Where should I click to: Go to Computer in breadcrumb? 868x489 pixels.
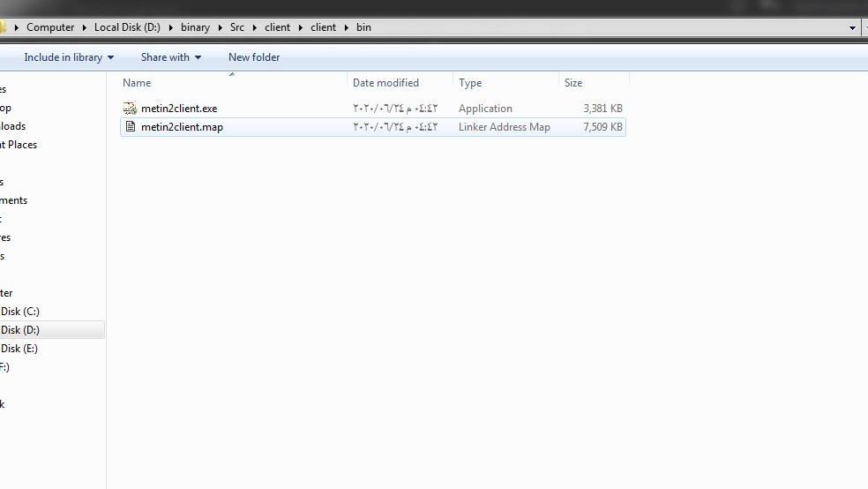click(x=50, y=27)
